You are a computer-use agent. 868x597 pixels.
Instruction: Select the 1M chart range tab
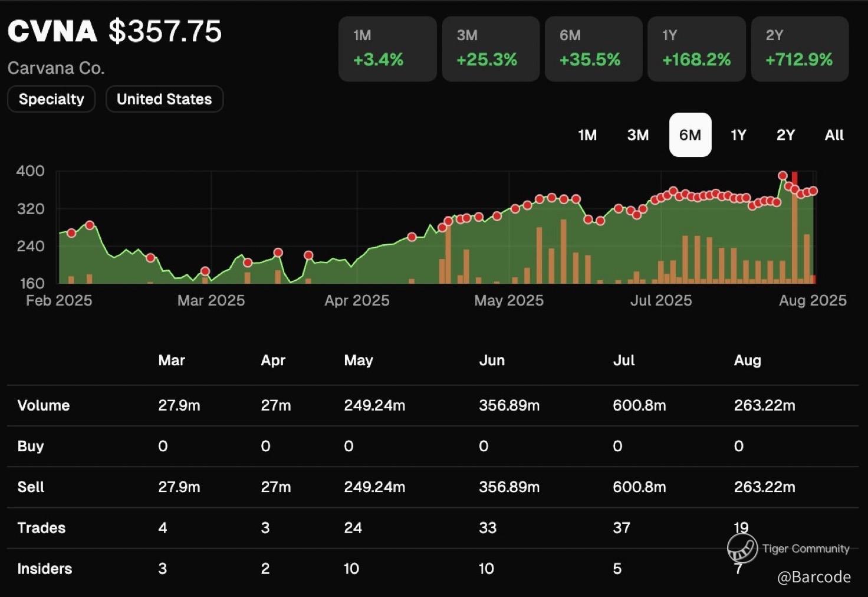click(587, 135)
